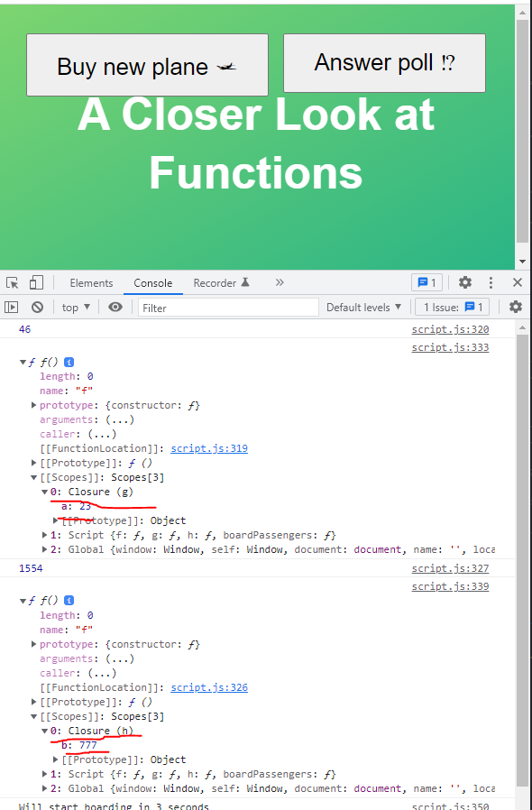Clear the console with the ban icon

point(37,308)
